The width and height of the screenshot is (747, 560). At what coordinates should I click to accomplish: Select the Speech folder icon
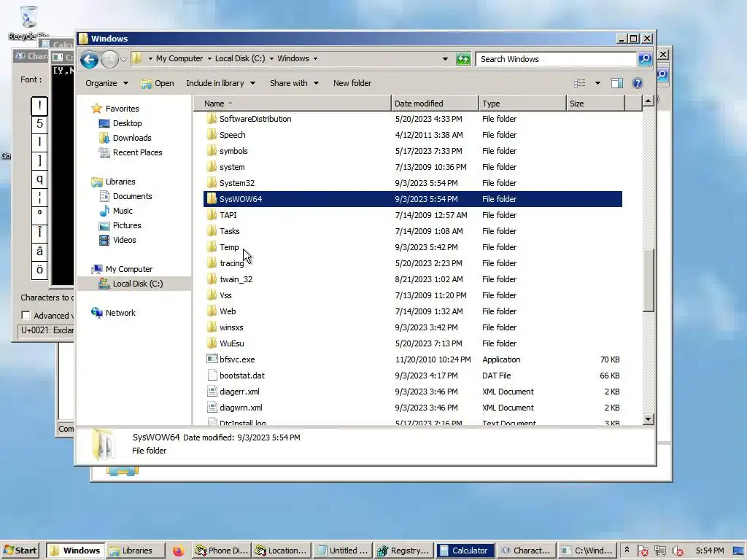[x=212, y=135]
